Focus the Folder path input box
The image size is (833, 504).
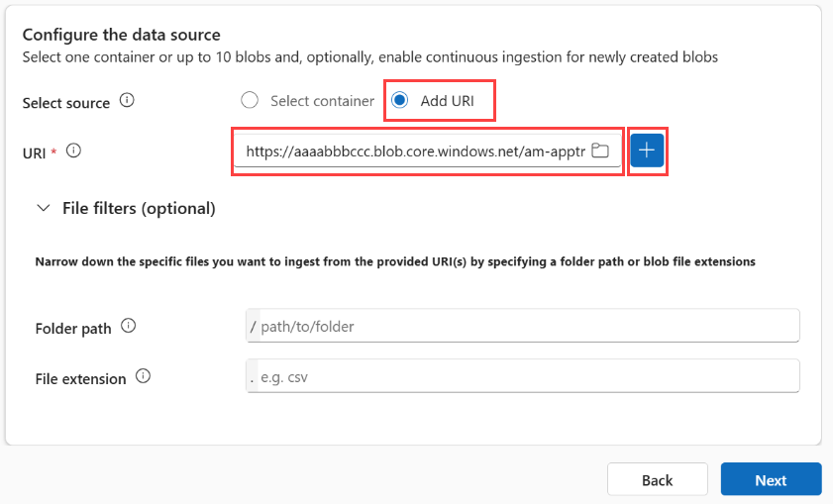point(525,326)
